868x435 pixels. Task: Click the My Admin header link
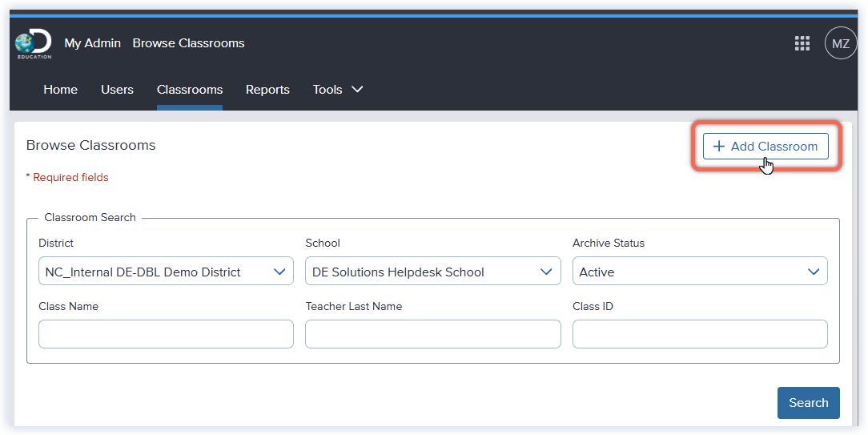pyautogui.click(x=92, y=43)
